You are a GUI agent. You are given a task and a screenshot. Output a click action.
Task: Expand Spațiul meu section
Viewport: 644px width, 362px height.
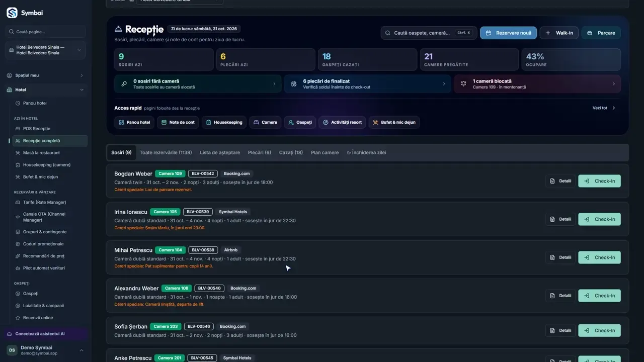pyautogui.click(x=45, y=75)
